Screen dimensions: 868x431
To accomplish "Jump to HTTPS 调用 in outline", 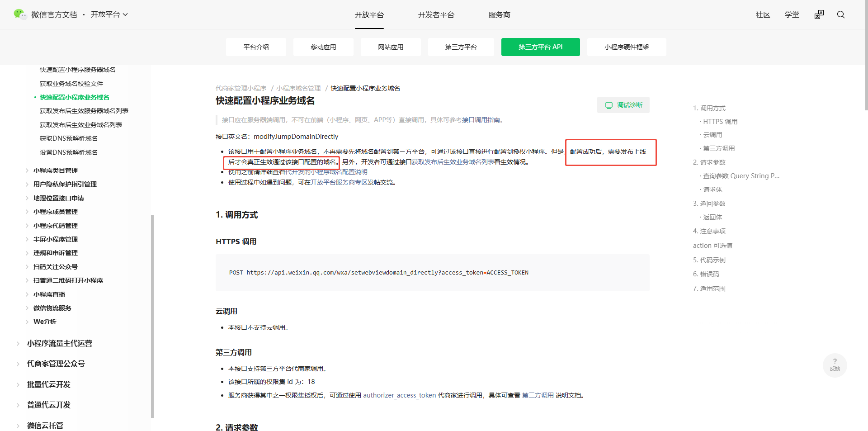I will [x=720, y=122].
